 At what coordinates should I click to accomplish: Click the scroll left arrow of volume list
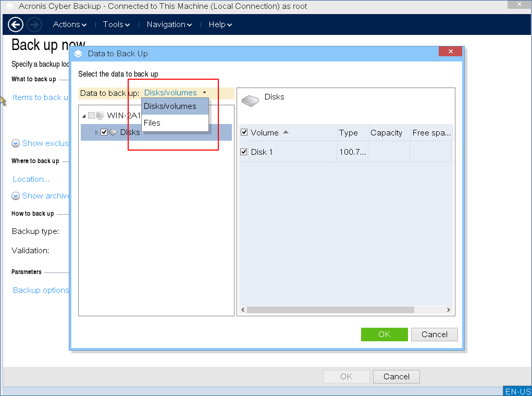coord(243,310)
